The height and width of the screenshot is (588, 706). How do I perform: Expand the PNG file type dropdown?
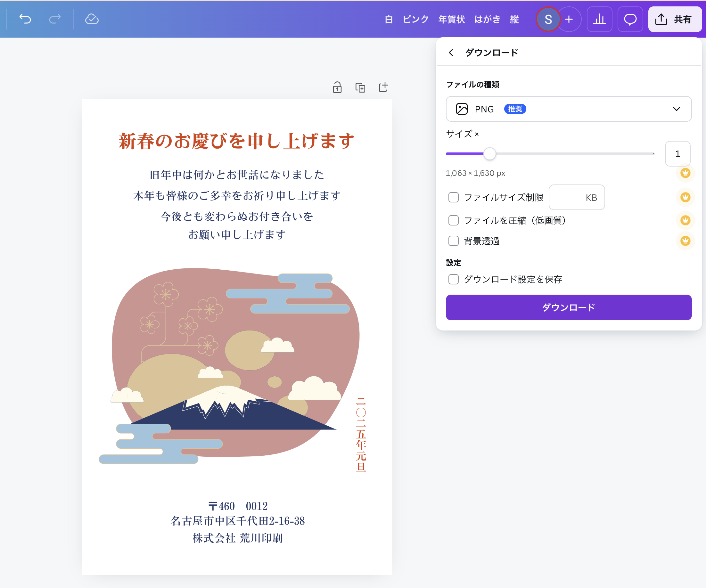point(568,109)
